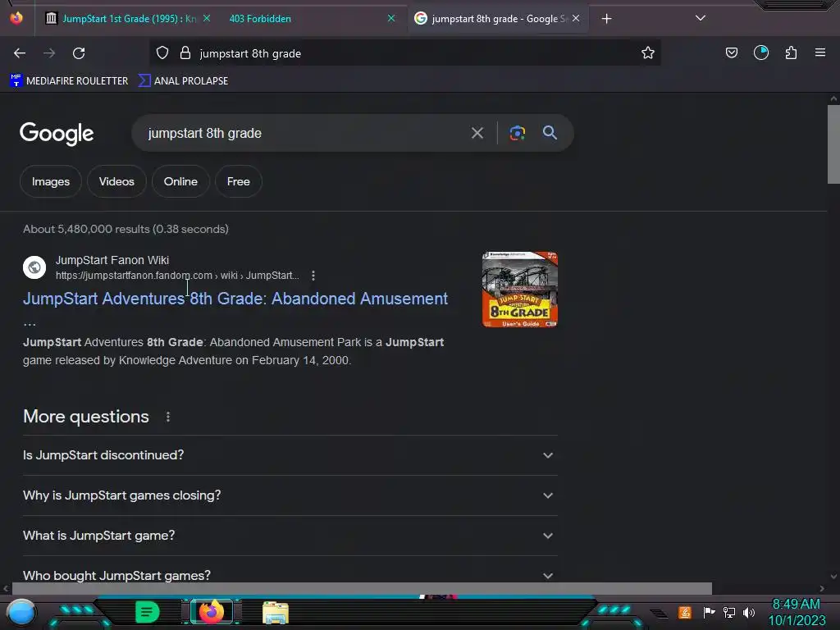Reload the current page
840x630 pixels.
coord(79,53)
